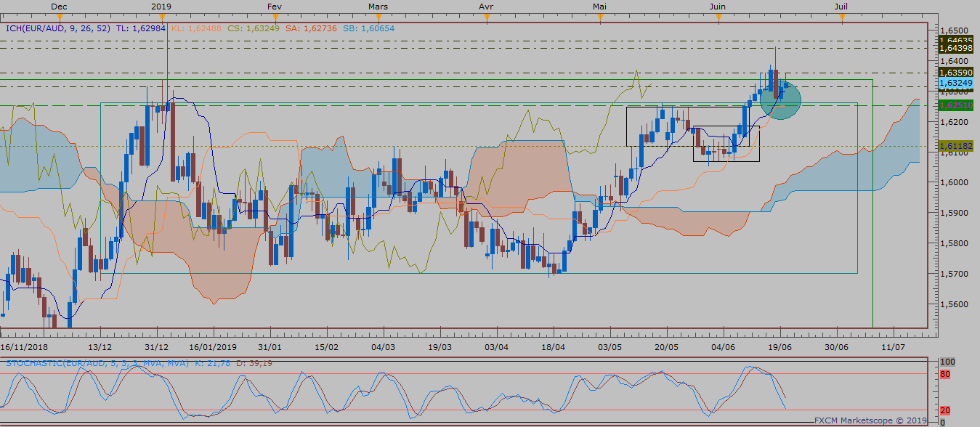Click the 1,64398 price level label
Image resolution: width=980 pixels, height=427 pixels.
click(955, 48)
